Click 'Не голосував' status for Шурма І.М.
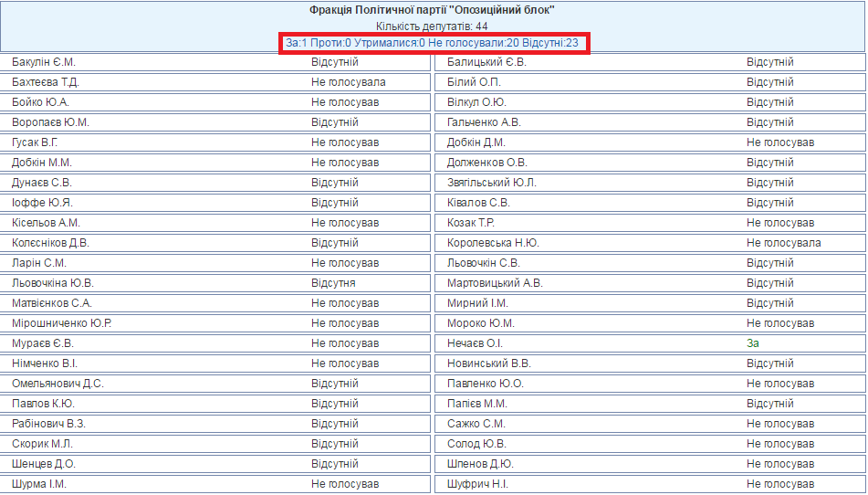The width and height of the screenshot is (868, 495). (x=345, y=484)
